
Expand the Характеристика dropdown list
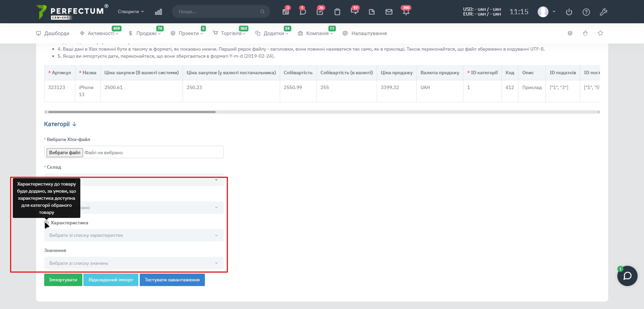pyautogui.click(x=134, y=235)
